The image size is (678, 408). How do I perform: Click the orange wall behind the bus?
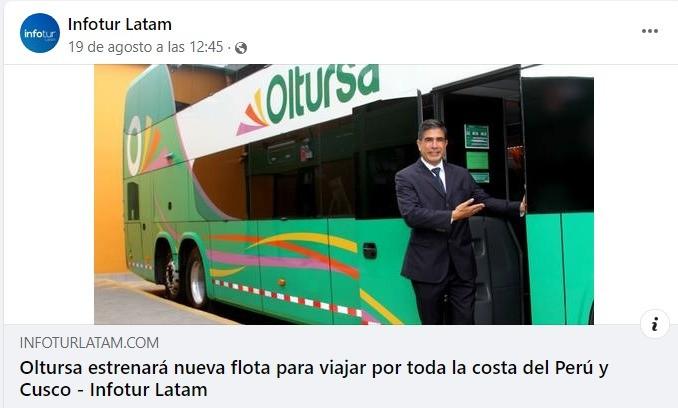pos(108,169)
